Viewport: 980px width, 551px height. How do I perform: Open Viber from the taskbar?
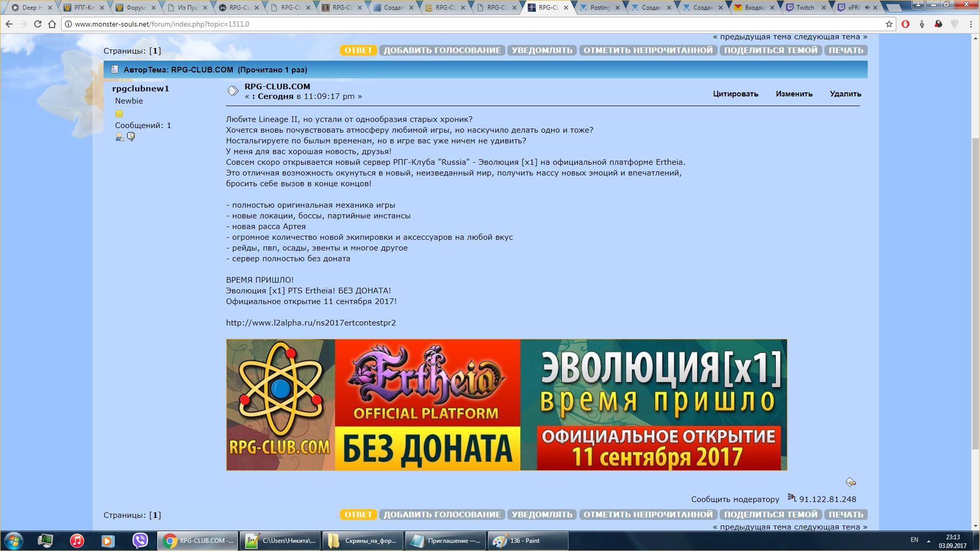click(140, 541)
